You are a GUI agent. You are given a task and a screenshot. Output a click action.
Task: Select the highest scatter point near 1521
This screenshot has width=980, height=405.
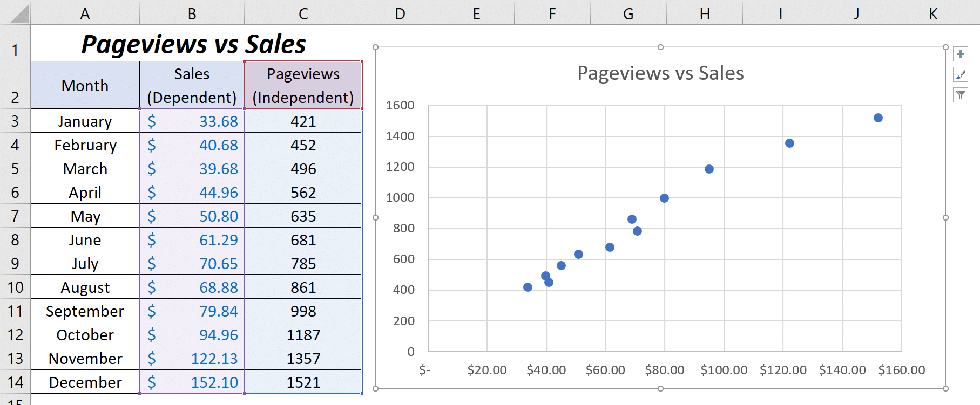[878, 118]
